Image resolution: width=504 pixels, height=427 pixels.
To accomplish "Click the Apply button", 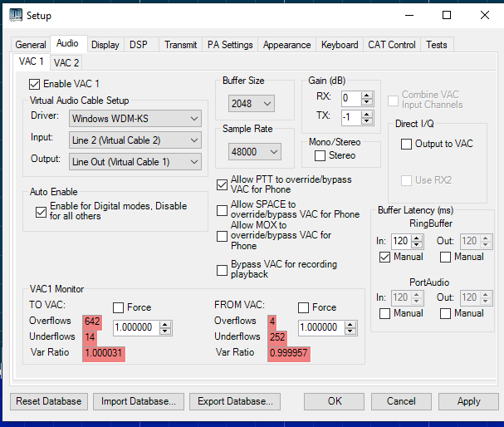I will [x=468, y=401].
